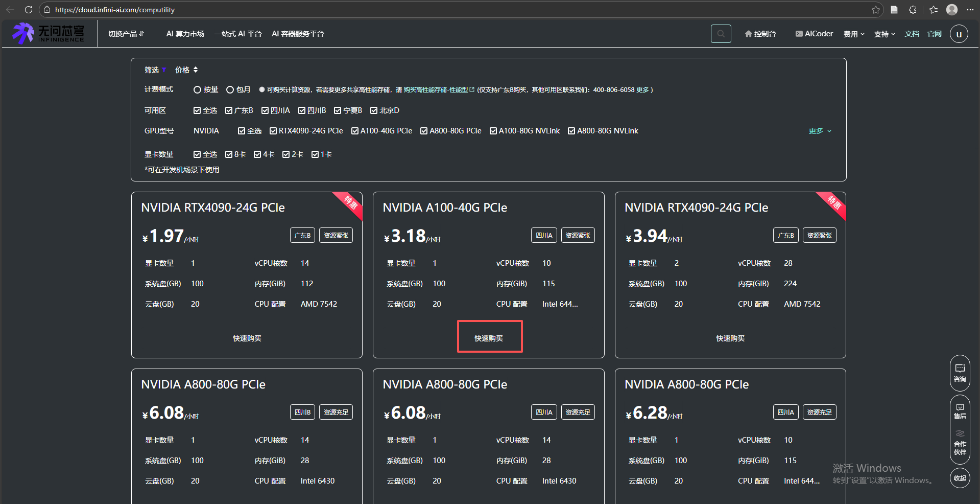The width and height of the screenshot is (980, 504).
Task: Open the 官网 website link
Action: (935, 34)
